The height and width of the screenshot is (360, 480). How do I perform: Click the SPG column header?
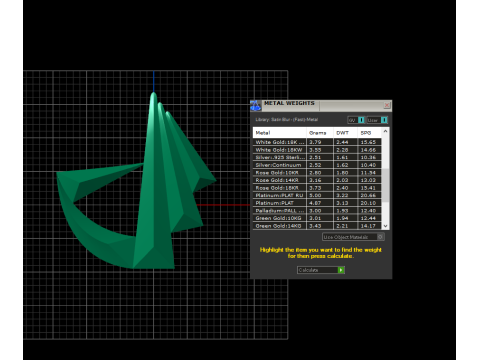[x=370, y=133]
